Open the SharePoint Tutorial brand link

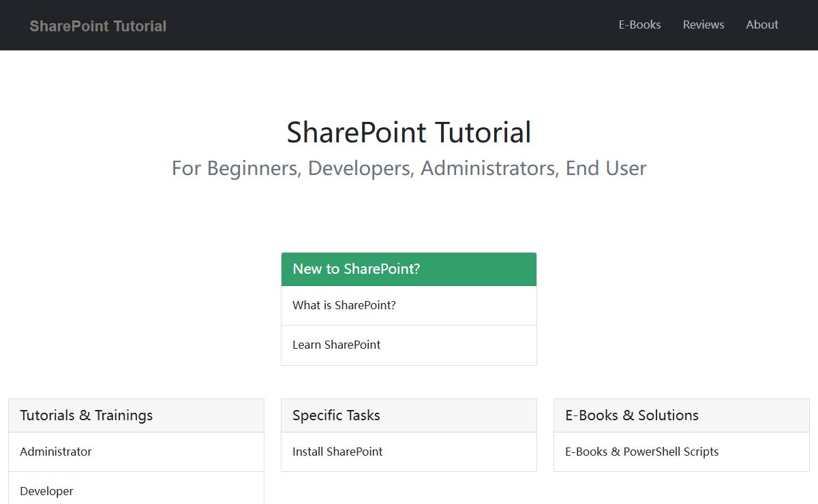coord(98,26)
